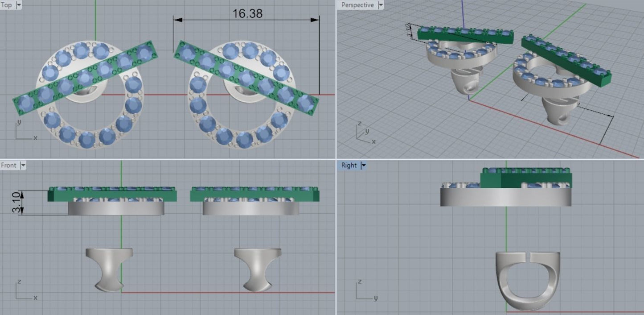
Task: Select the open ring clasp in Right view
Action: 528,280
